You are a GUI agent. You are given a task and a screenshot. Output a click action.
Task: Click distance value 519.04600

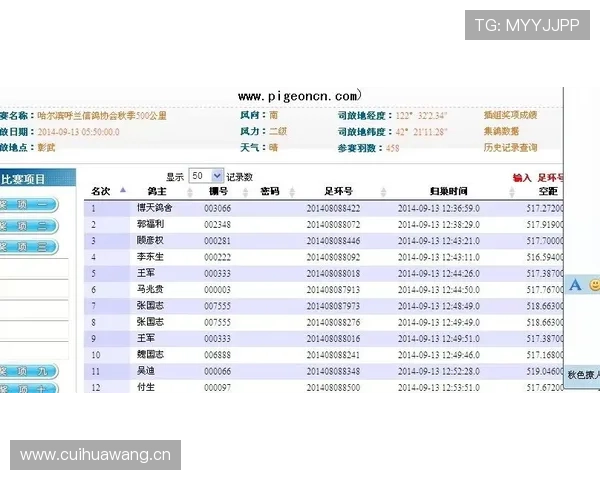[545, 371]
